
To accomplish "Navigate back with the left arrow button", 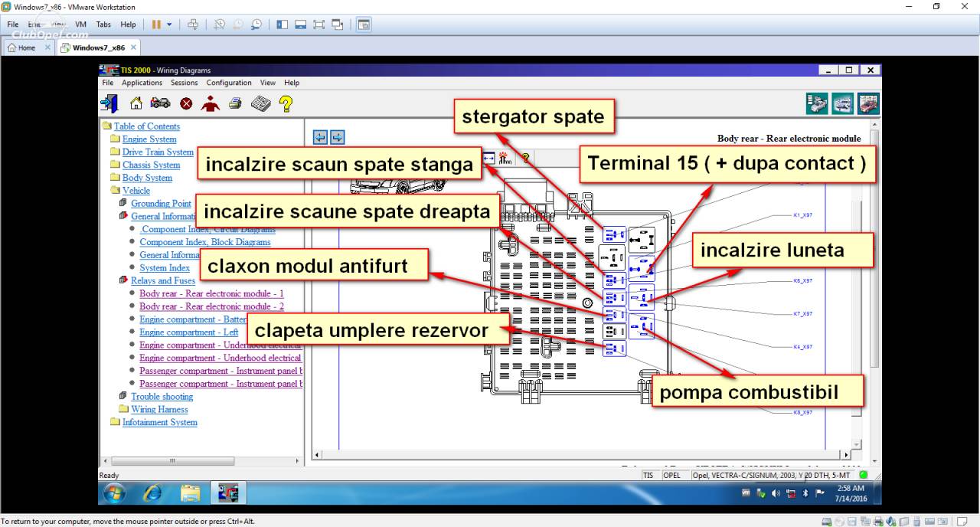I will coord(320,137).
